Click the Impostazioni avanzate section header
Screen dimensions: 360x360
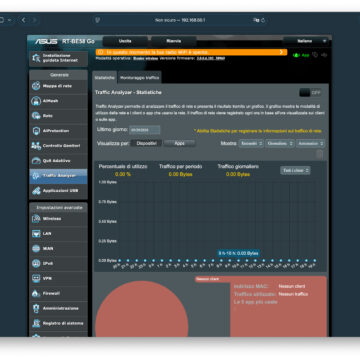59,207
